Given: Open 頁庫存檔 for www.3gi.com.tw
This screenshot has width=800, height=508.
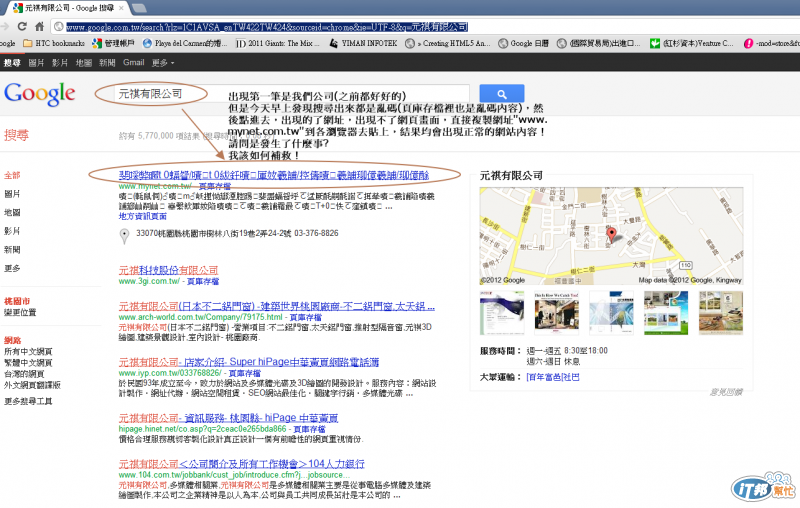Looking at the screenshot, I should (203, 282).
